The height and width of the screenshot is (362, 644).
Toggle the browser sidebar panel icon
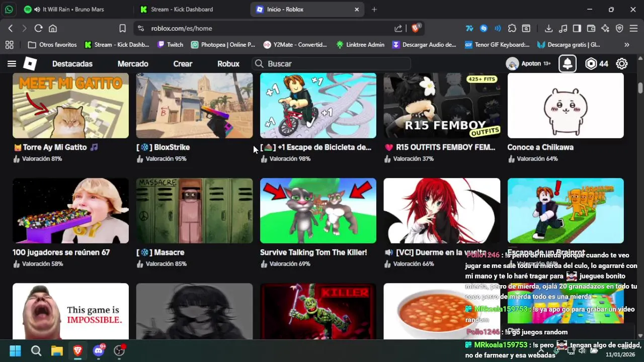coord(577,29)
